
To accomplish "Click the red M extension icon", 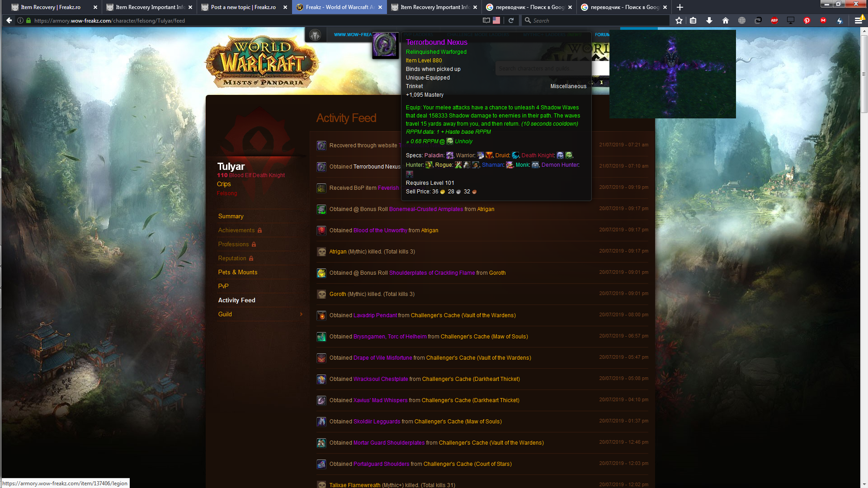I will (x=823, y=20).
